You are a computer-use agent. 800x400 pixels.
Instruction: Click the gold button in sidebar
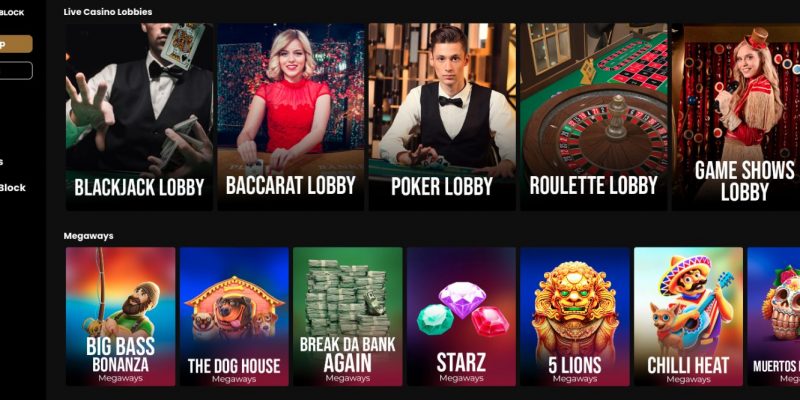click(x=16, y=44)
